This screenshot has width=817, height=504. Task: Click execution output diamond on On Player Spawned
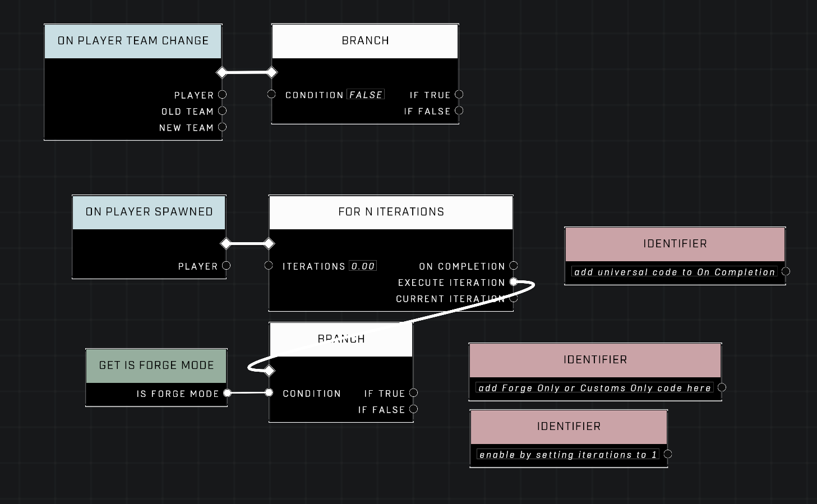pos(226,243)
